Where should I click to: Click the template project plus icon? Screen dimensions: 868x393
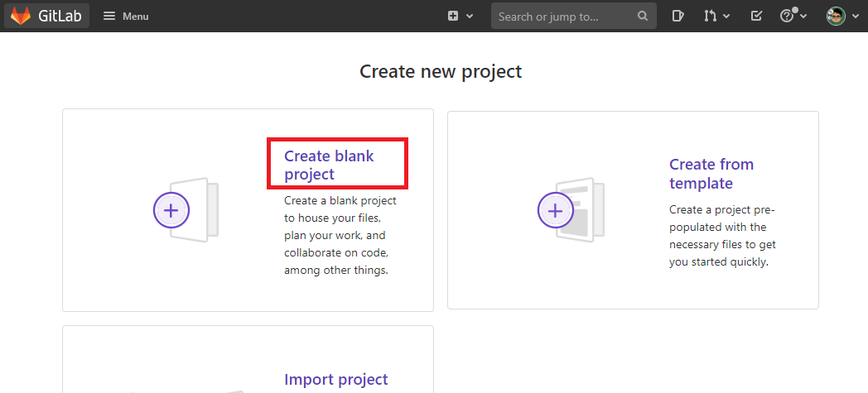pyautogui.click(x=555, y=210)
